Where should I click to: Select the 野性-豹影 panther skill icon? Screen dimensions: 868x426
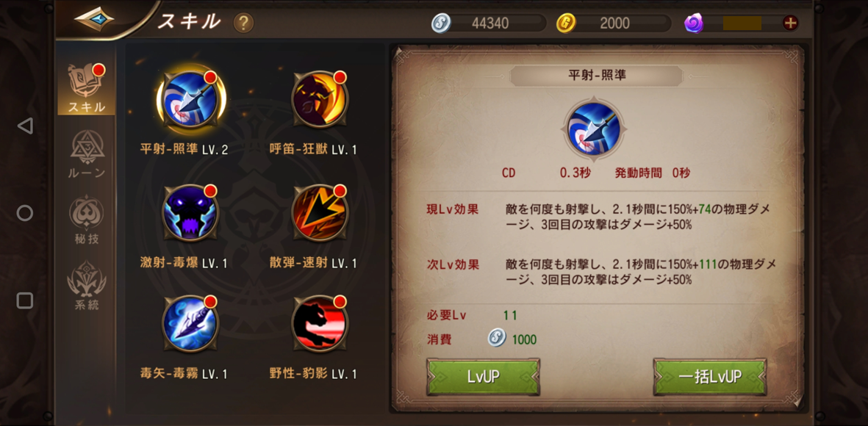click(x=320, y=324)
